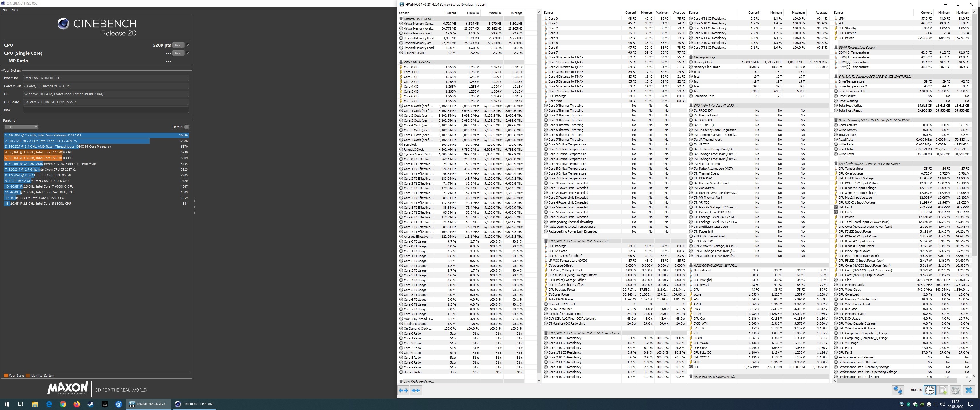This screenshot has height=410, width=980.
Task: Open Windows Security from the tray
Action: [915, 404]
